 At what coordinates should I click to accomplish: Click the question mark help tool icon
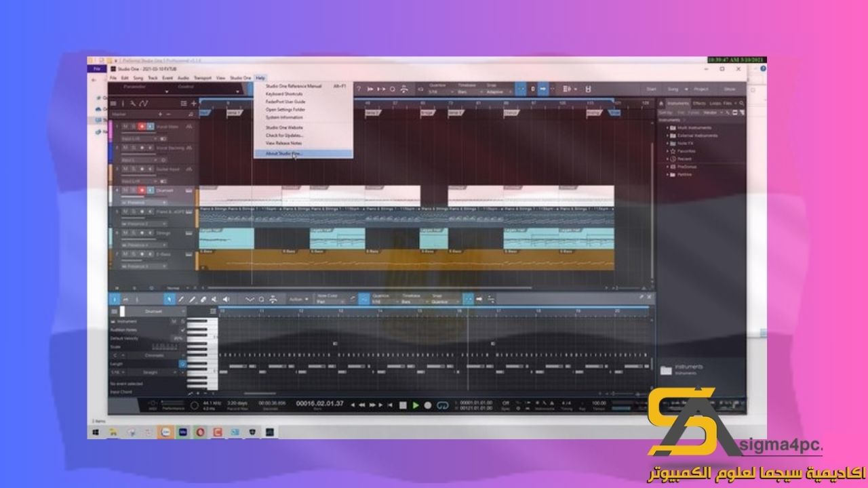tap(359, 89)
